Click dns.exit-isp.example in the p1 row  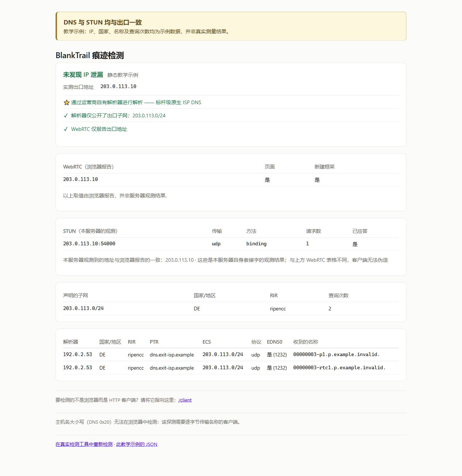[x=172, y=355]
